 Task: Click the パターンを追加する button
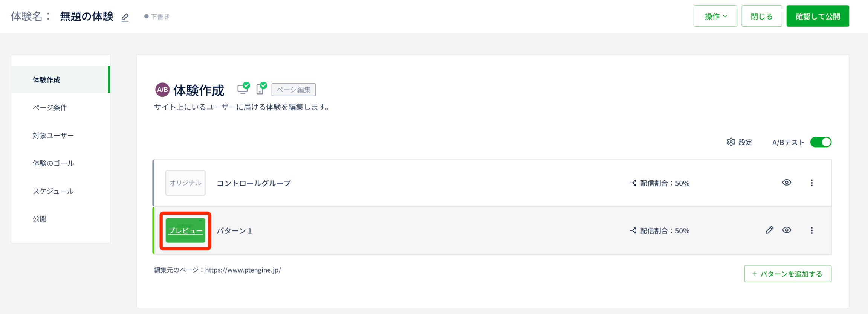(787, 274)
